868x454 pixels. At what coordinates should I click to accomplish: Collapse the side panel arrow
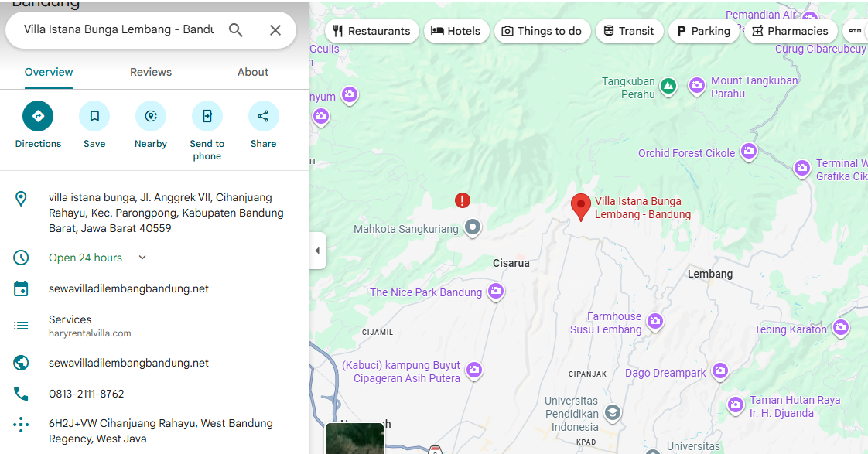(x=318, y=251)
